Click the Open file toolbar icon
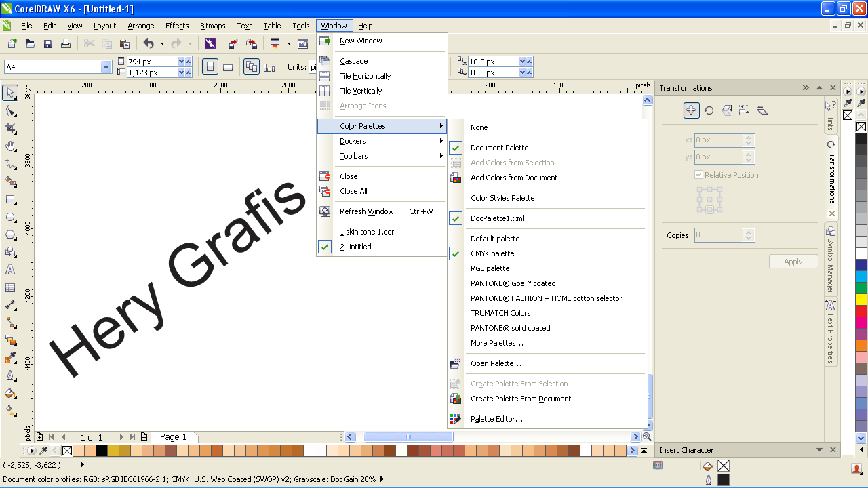868x488 pixels. (x=30, y=43)
